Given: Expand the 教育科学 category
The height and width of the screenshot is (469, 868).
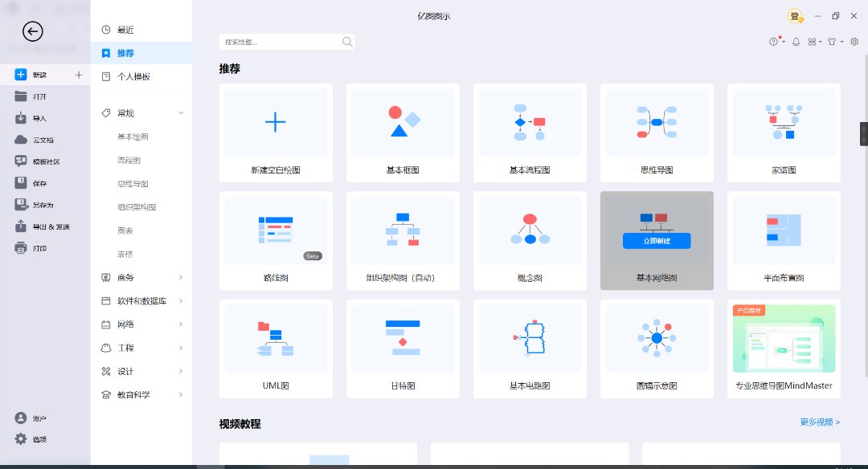Looking at the screenshot, I should tap(181, 395).
